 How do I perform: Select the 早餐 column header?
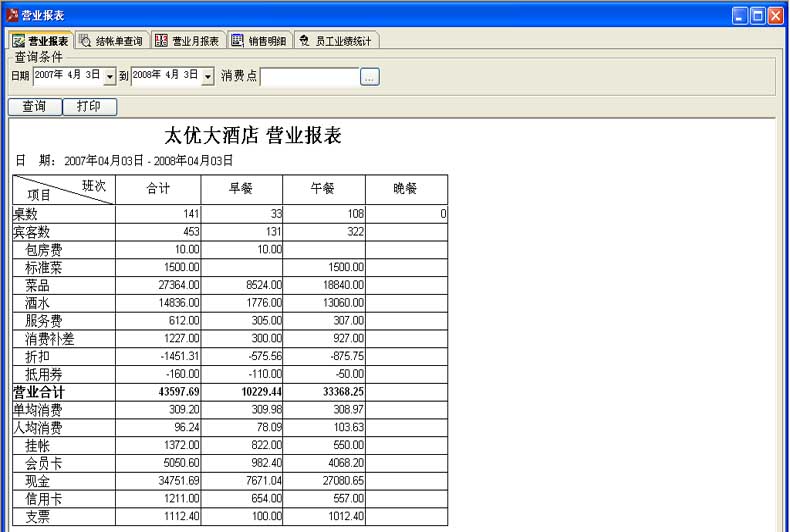pos(241,188)
